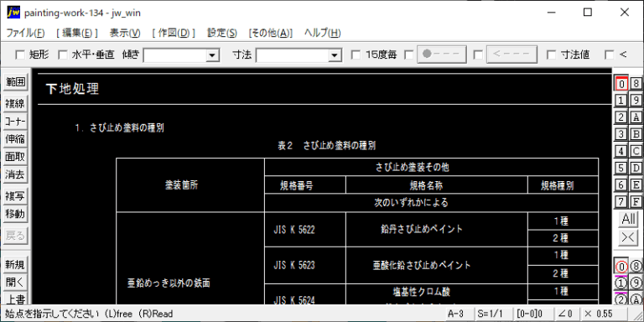
Task: Select layer E button
Action: 636,184
